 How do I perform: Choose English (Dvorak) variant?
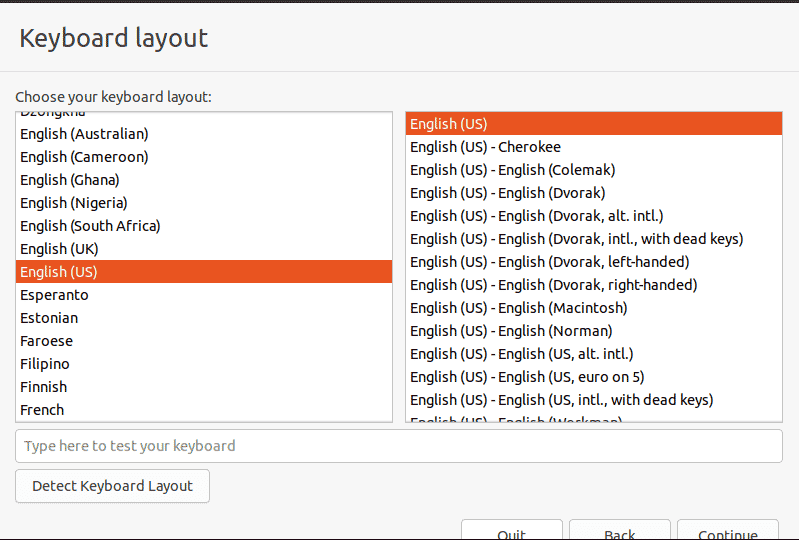click(x=594, y=193)
